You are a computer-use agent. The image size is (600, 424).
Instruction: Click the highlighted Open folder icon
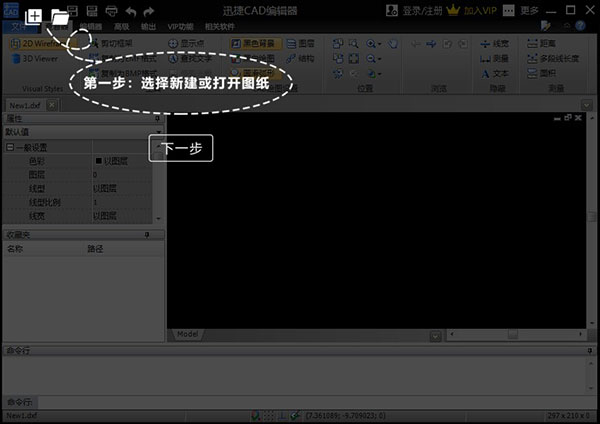click(x=59, y=16)
